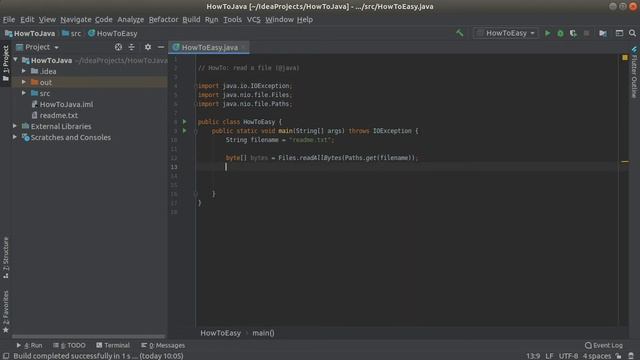Image resolution: width=640 pixels, height=360 pixels.
Task: Click main() breadcrumb below editor
Action: click(263, 333)
